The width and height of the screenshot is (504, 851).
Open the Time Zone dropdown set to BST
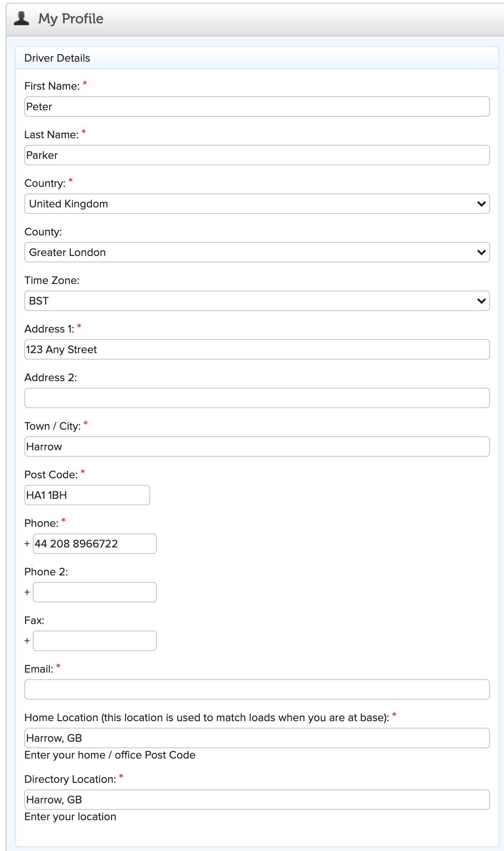[257, 301]
